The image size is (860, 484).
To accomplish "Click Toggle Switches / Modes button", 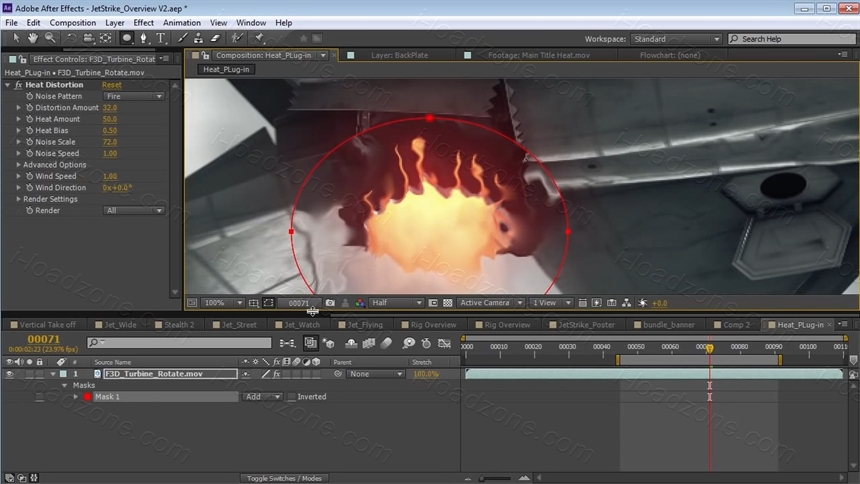I will [284, 478].
